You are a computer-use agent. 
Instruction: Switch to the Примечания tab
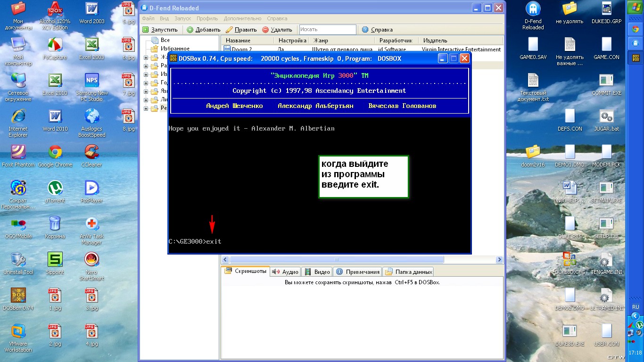[357, 271]
